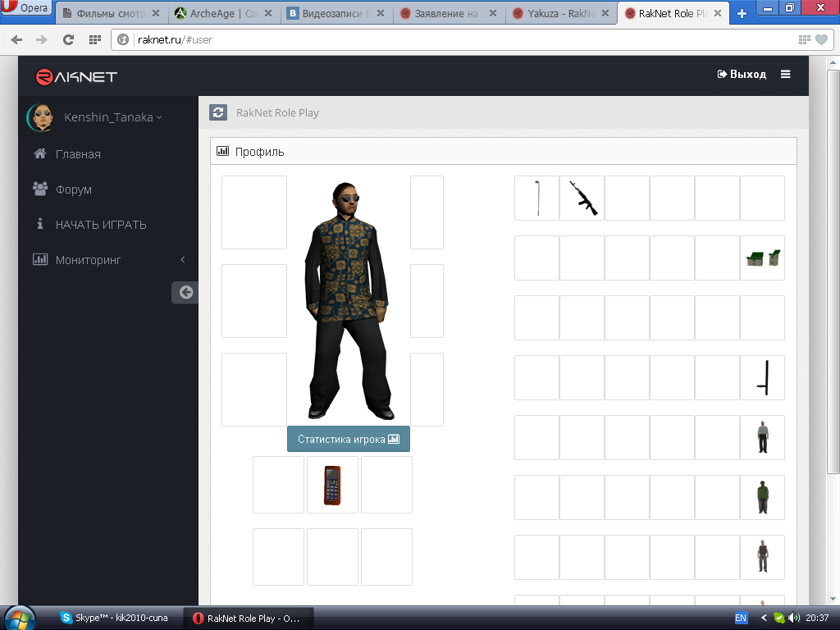Select the black nightstick inventory item
This screenshot has width=840, height=630.
[762, 377]
